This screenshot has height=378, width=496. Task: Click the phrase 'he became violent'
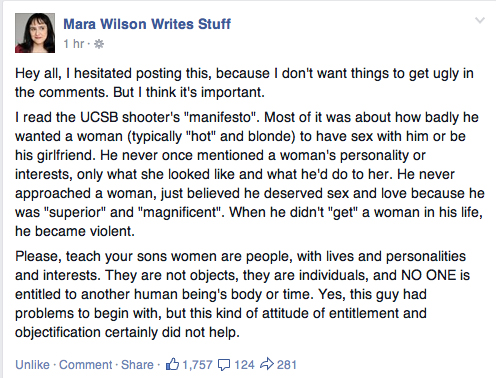click(x=74, y=231)
